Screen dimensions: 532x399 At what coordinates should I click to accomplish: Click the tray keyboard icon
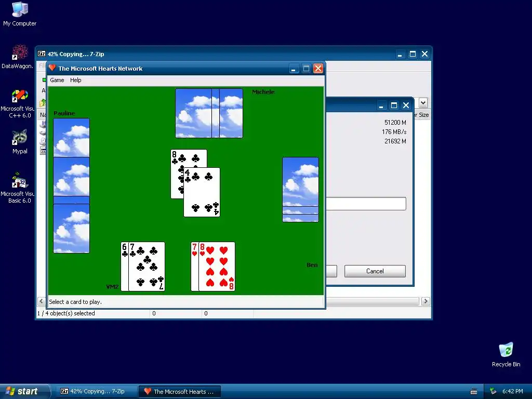(x=474, y=392)
